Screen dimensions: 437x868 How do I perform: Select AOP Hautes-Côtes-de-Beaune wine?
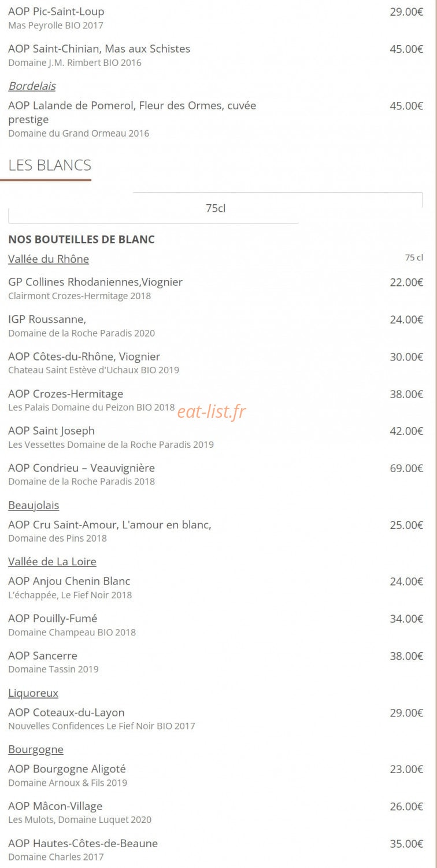(216, 849)
